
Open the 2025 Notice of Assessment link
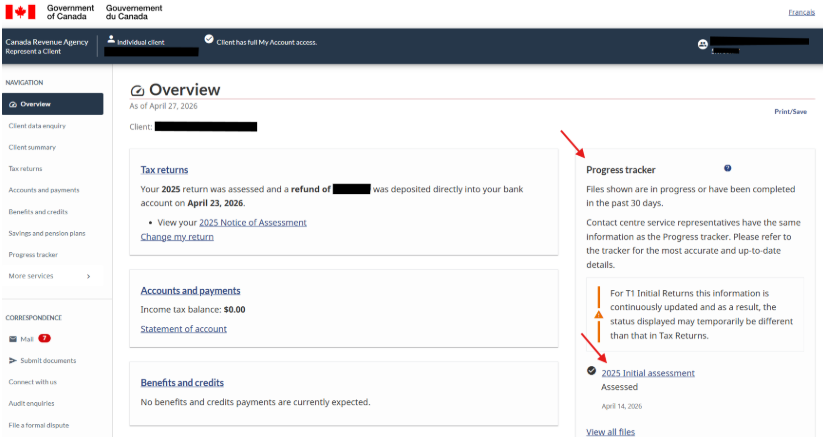click(x=252, y=222)
